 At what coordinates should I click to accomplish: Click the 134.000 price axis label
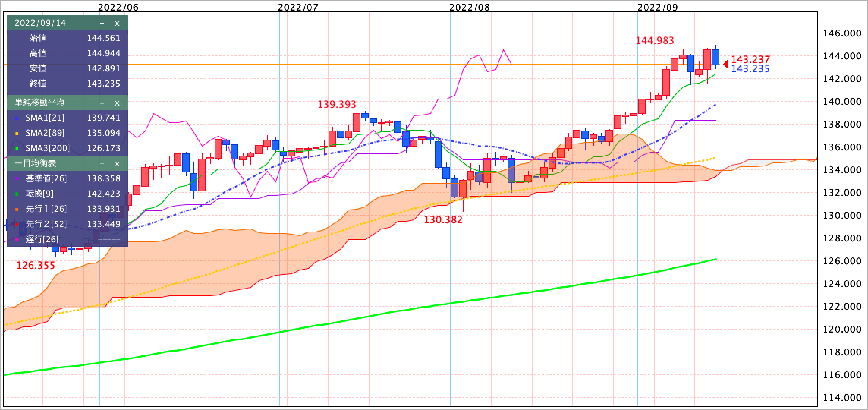click(x=842, y=170)
